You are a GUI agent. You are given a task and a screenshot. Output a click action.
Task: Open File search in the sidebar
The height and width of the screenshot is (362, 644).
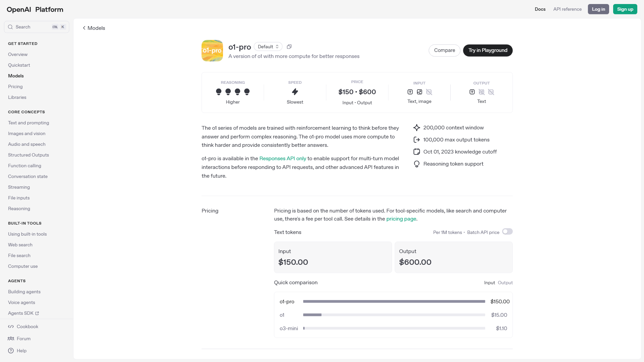[19, 255]
